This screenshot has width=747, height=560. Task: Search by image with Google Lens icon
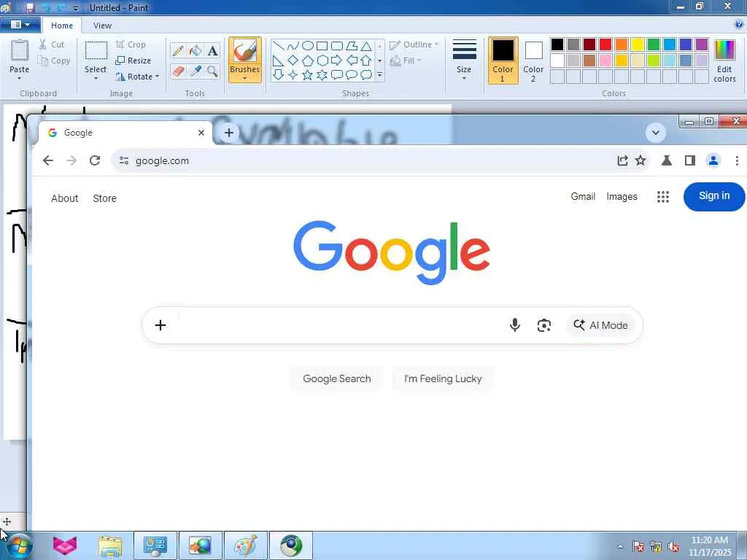[x=544, y=325]
